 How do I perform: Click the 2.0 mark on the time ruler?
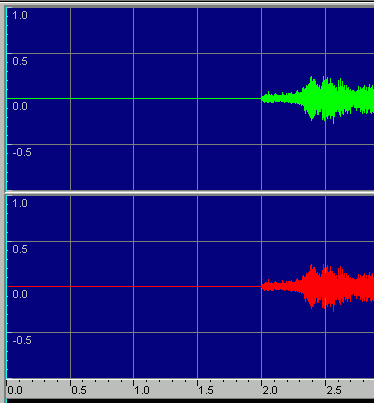[270, 390]
